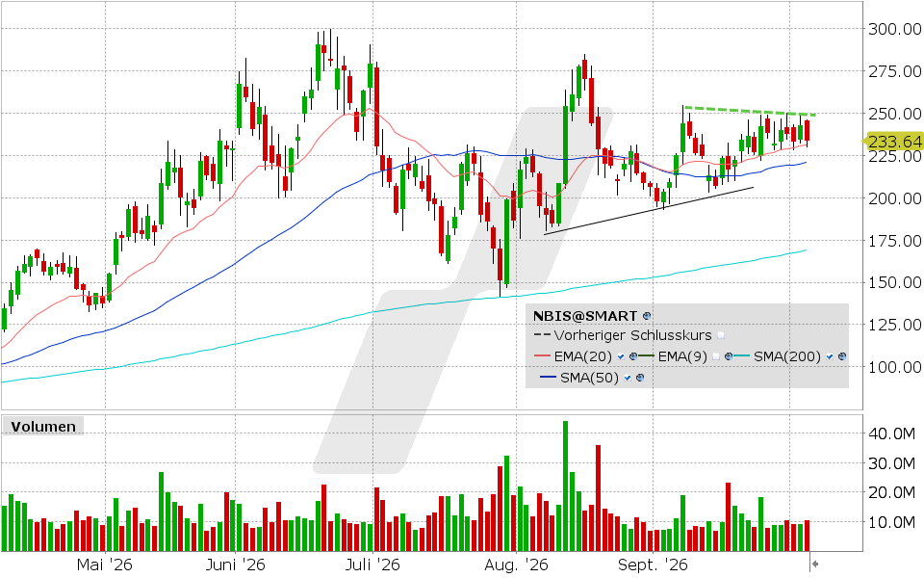Click the 150.00 price axis label
Screen dimensions: 924x578
coord(894,282)
